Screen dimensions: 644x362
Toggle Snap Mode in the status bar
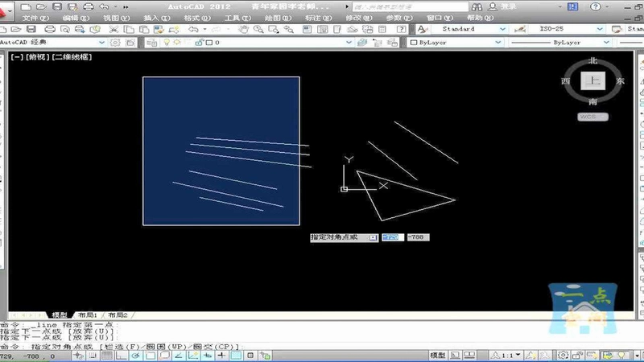tap(93, 356)
